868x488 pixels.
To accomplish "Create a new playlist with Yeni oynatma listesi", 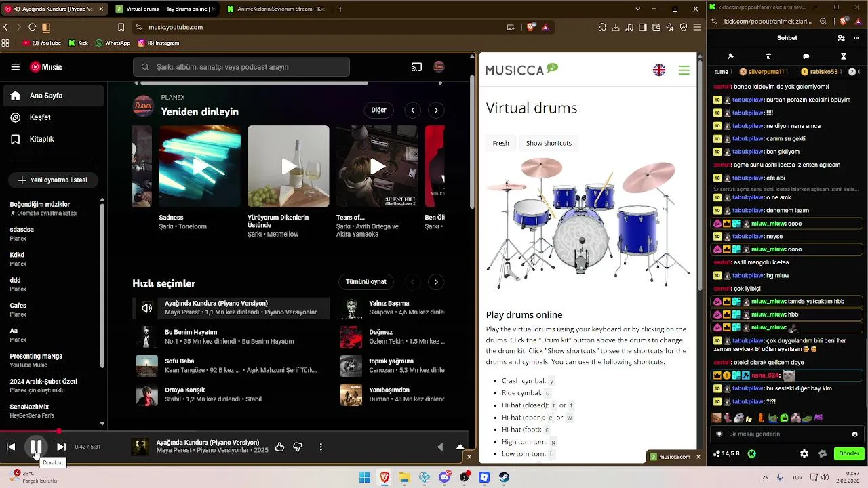I will 53,180.
